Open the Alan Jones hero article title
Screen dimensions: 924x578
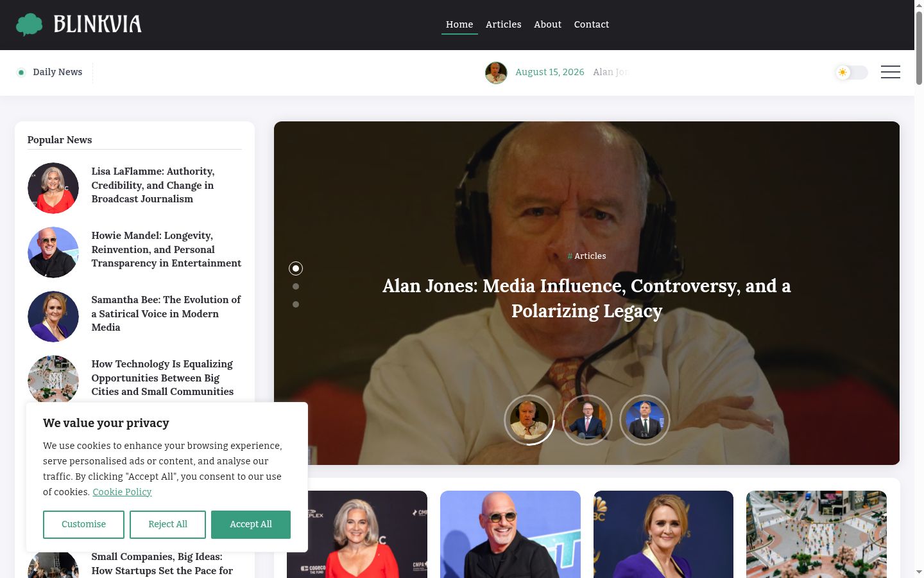point(586,299)
